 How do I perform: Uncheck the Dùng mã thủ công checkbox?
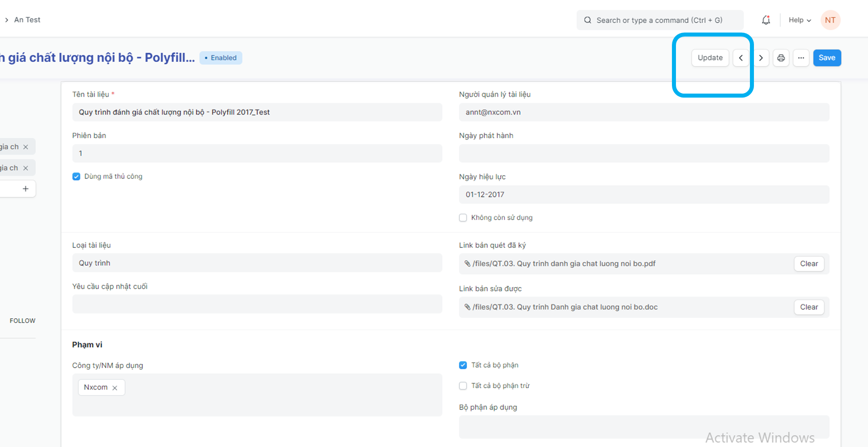pyautogui.click(x=76, y=176)
